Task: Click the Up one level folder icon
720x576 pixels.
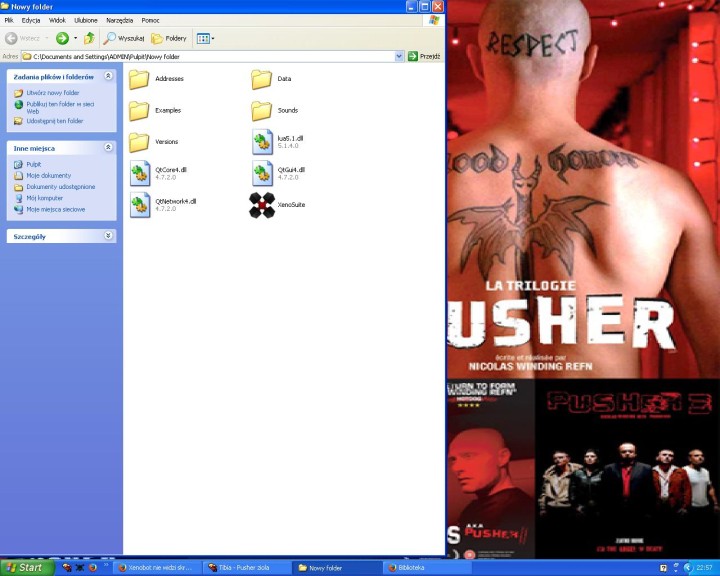Action: 90,39
